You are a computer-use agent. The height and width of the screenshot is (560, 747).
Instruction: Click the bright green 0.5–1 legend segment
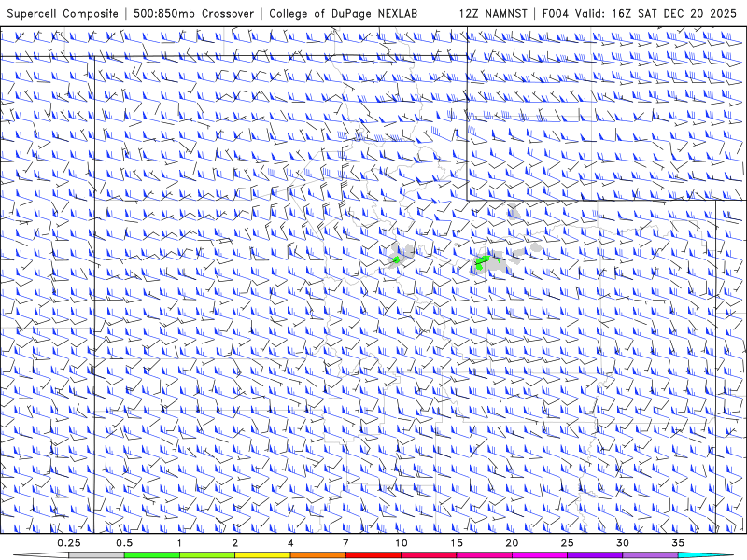coord(152,555)
